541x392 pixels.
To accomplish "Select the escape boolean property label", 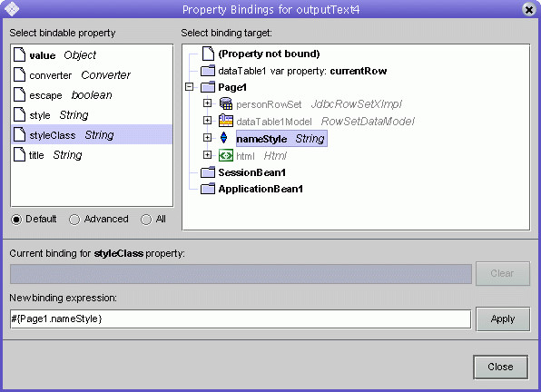I will click(71, 95).
